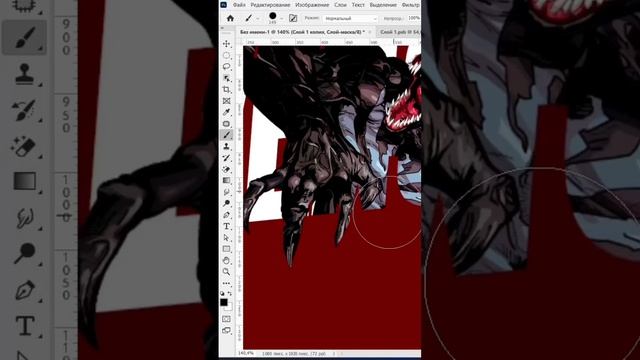The width and height of the screenshot is (640, 360).
Task: Change the screen mode
Action: (x=227, y=330)
